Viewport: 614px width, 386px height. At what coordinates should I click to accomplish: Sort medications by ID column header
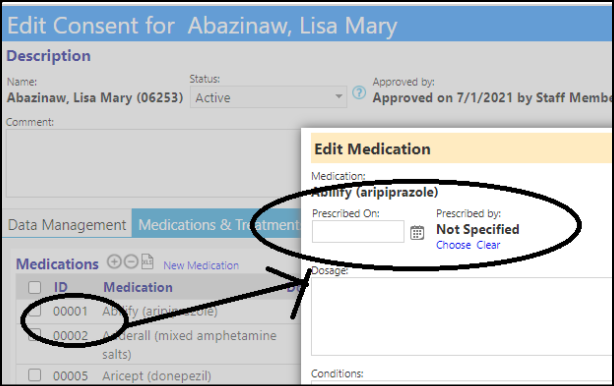(61, 287)
